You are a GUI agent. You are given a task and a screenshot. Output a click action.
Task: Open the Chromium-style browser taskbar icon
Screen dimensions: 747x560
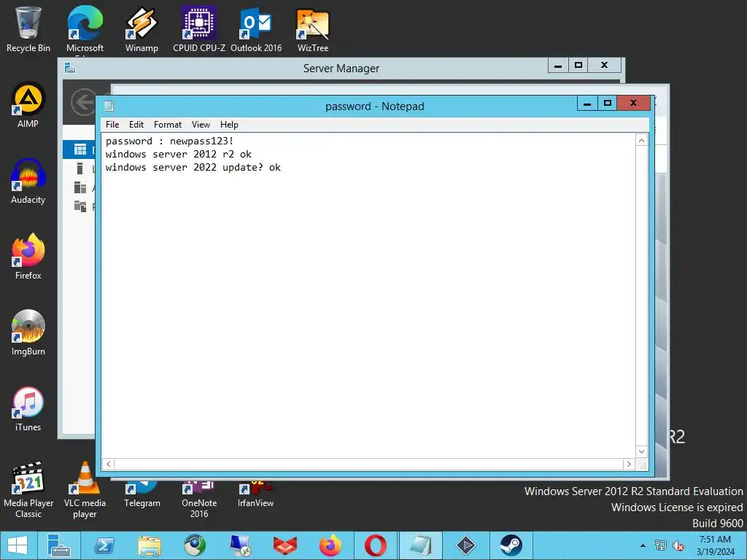tap(194, 545)
